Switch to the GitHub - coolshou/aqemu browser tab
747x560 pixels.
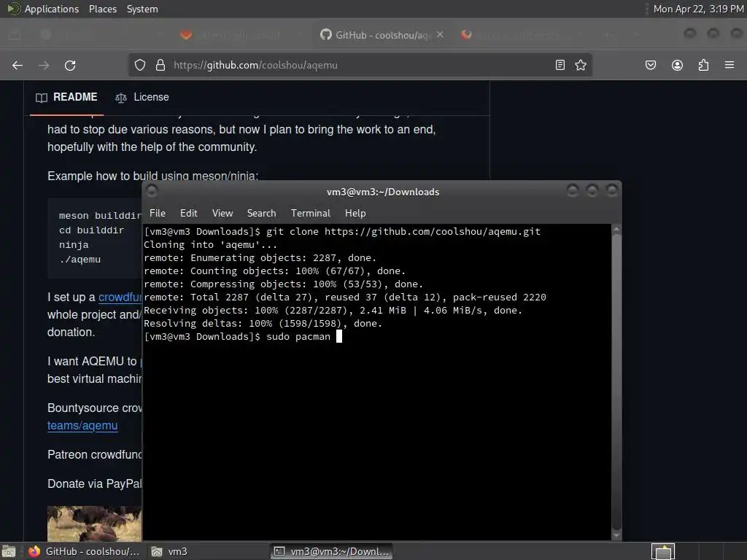click(381, 35)
